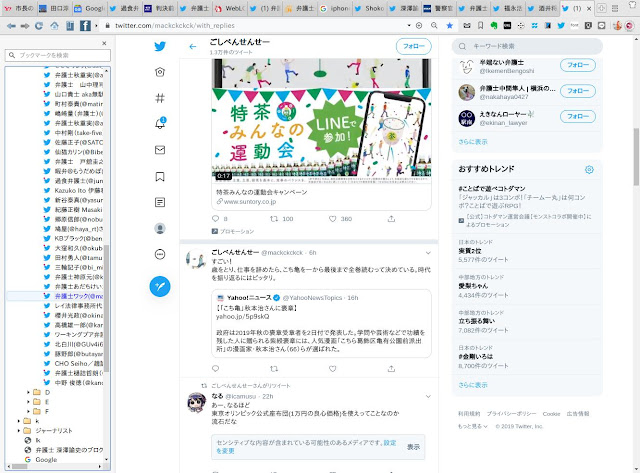Open the Explore hashtag icon
The image size is (640, 473).
click(x=160, y=98)
